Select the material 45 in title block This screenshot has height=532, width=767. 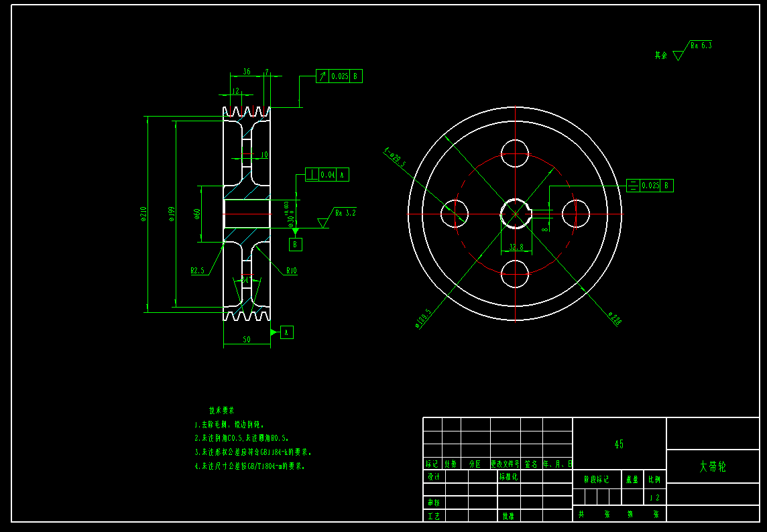619,444
